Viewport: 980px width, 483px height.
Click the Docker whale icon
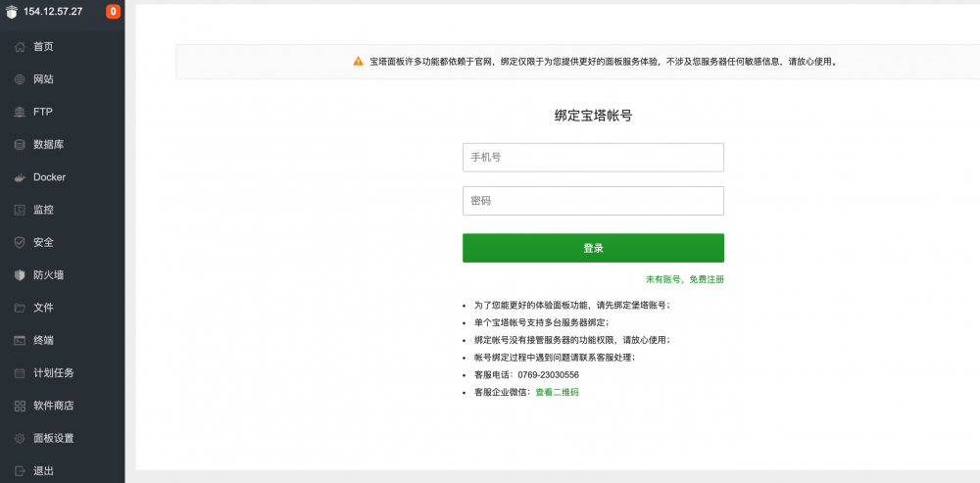coord(20,177)
